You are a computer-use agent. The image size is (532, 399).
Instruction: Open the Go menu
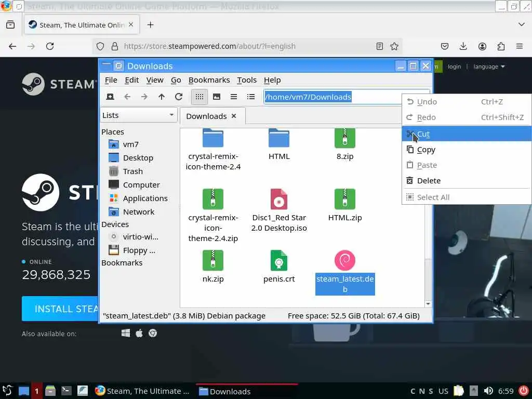(x=176, y=80)
